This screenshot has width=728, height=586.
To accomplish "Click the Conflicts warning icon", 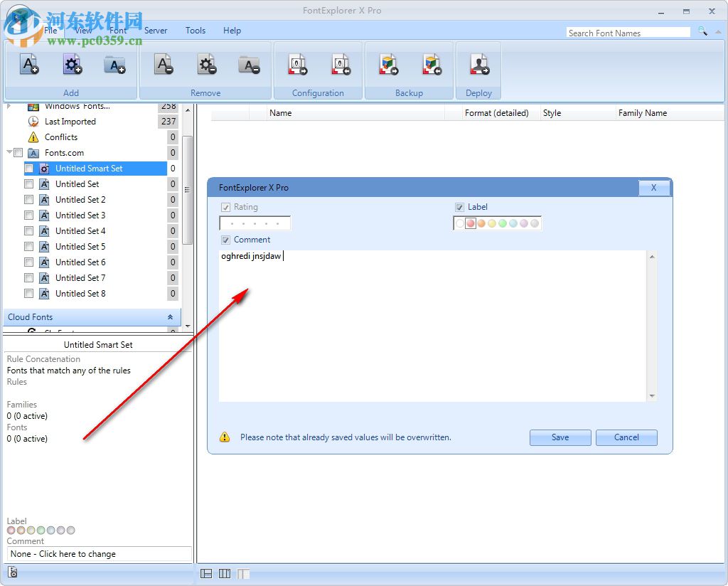I will pyautogui.click(x=33, y=137).
